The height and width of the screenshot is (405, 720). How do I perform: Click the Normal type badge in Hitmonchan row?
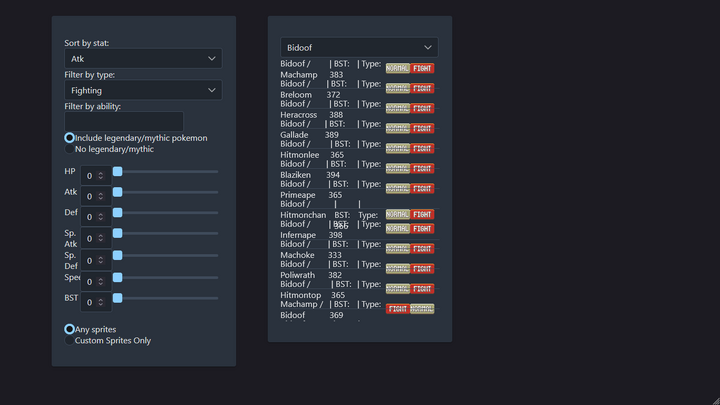(x=398, y=214)
